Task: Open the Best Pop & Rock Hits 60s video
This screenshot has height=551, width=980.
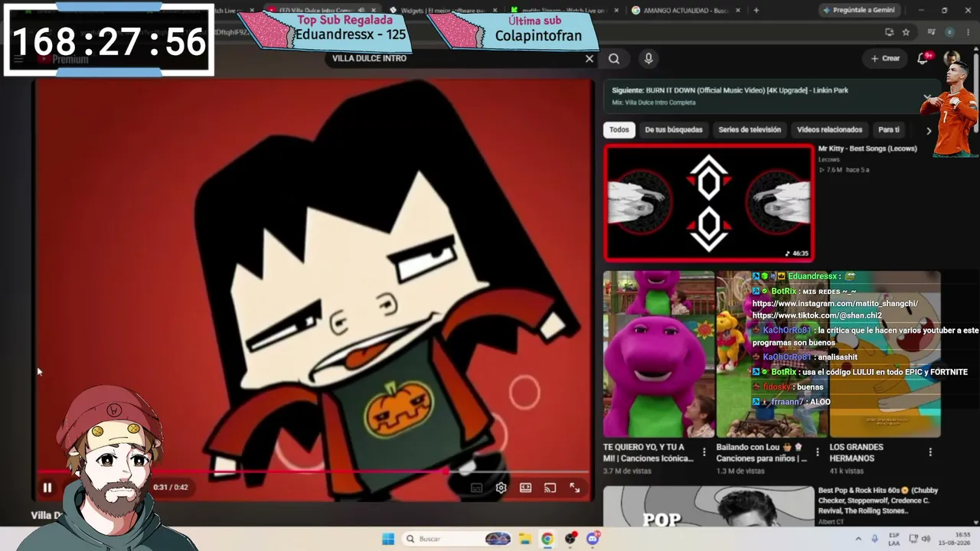Action: pos(878,501)
